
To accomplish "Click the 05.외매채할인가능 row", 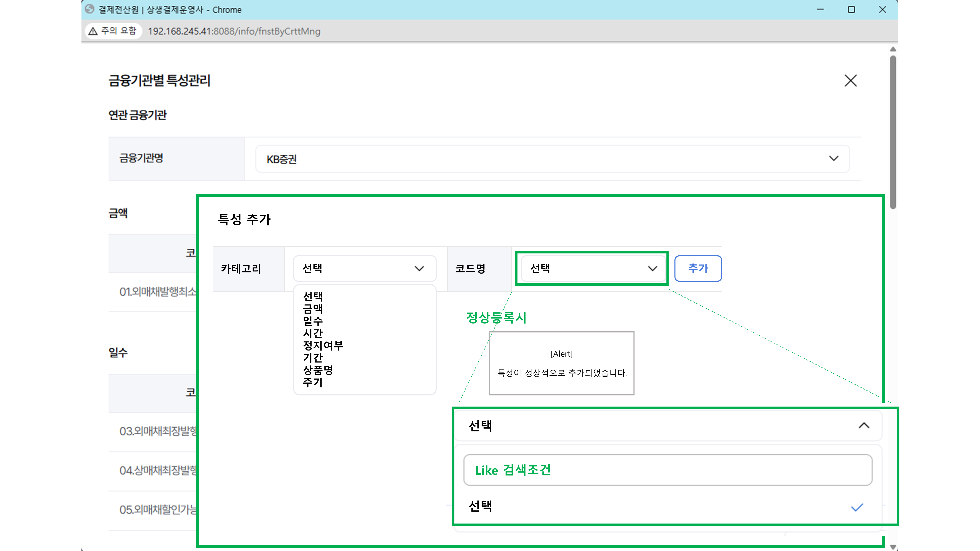I will click(153, 510).
